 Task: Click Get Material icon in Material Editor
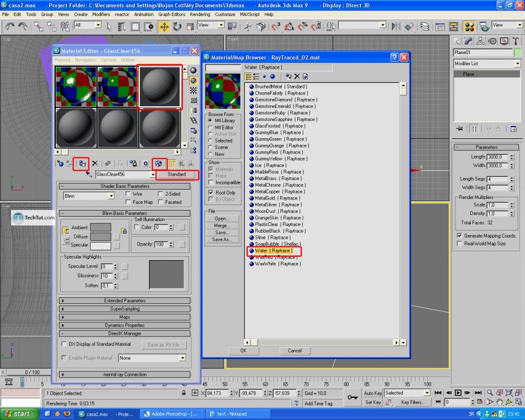60,164
